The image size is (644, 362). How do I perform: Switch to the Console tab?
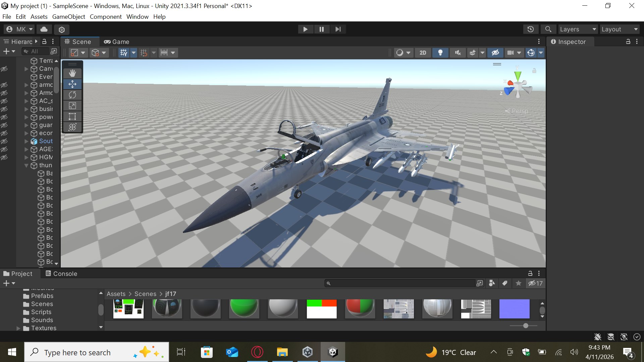(61, 274)
